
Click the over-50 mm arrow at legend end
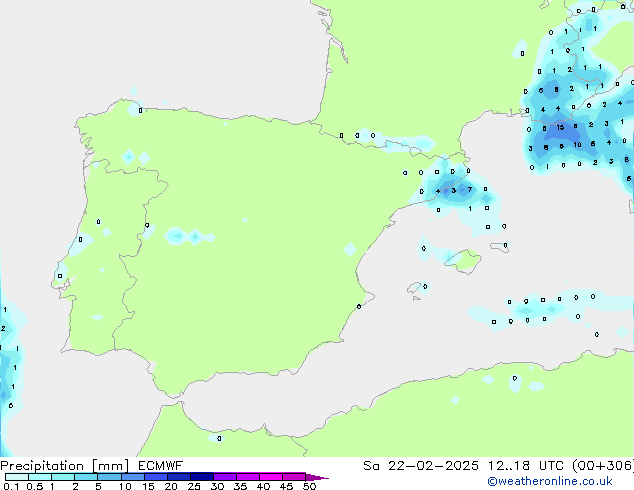pos(317,477)
